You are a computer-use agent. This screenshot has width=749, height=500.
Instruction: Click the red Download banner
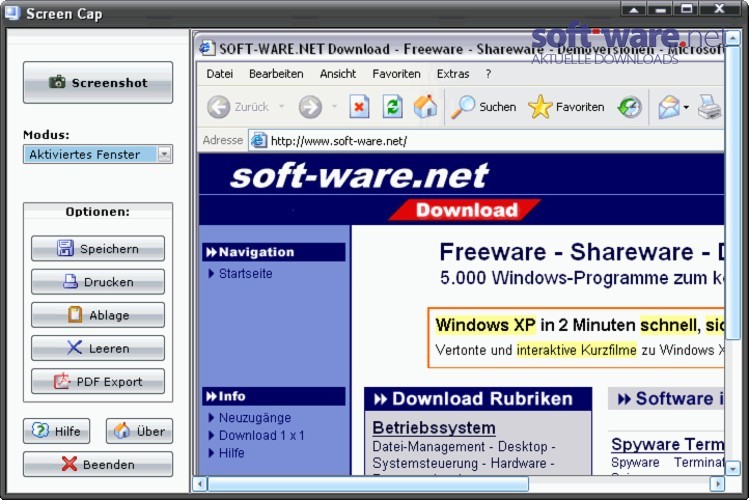tap(465, 210)
